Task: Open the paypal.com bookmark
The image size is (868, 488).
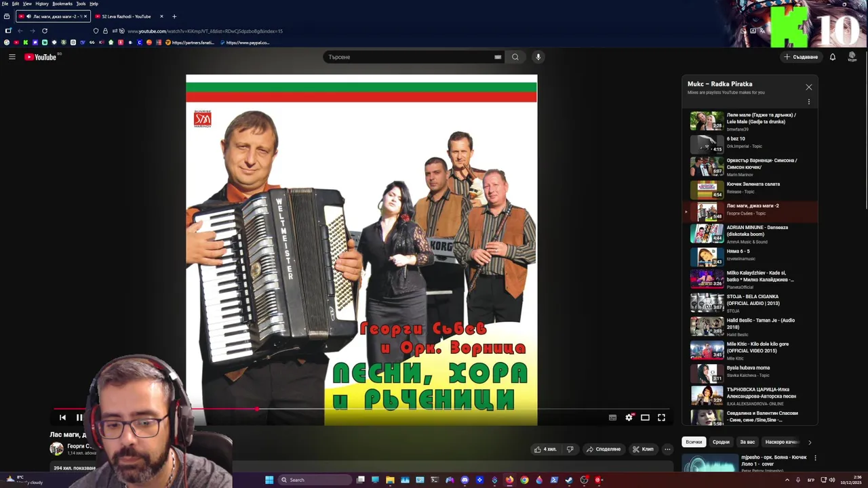Action: click(x=245, y=43)
